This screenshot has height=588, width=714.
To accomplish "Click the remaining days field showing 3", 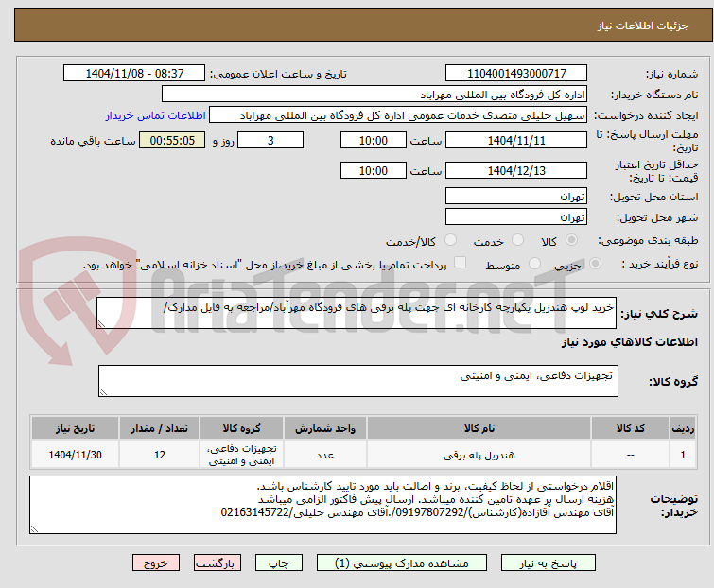I will tap(270, 140).
